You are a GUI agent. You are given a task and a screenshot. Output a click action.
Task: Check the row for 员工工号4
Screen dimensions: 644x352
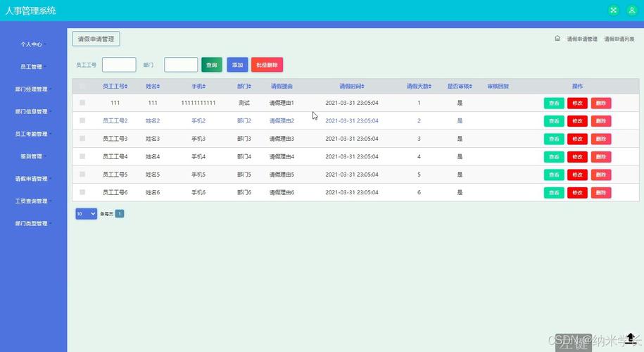tap(82, 156)
